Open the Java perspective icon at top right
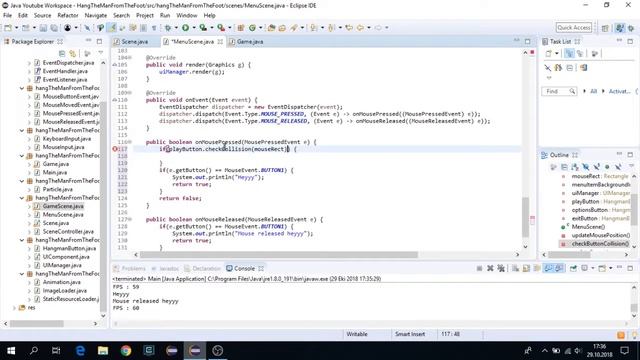The width and height of the screenshot is (640, 360). point(620,28)
